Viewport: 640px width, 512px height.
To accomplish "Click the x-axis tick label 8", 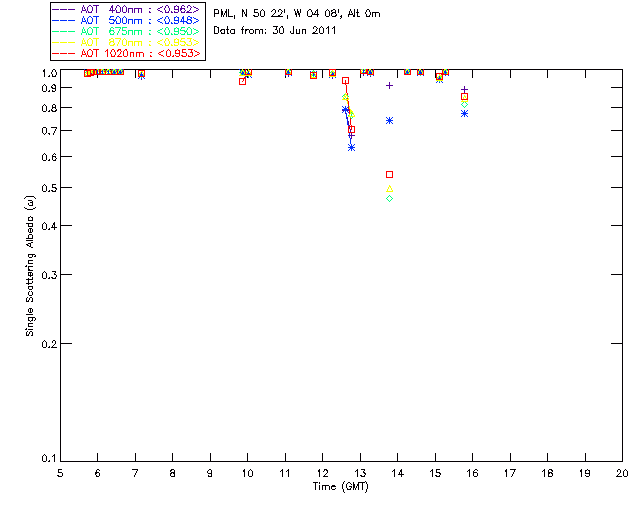I will pyautogui.click(x=172, y=473).
